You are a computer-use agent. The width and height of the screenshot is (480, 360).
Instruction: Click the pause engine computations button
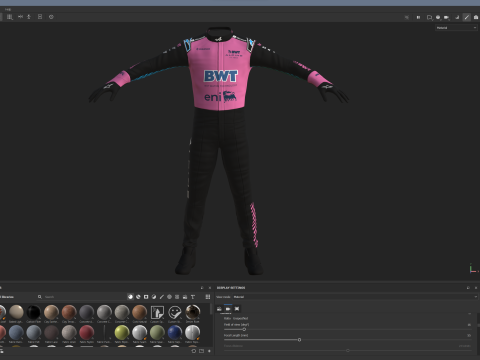coord(418,17)
